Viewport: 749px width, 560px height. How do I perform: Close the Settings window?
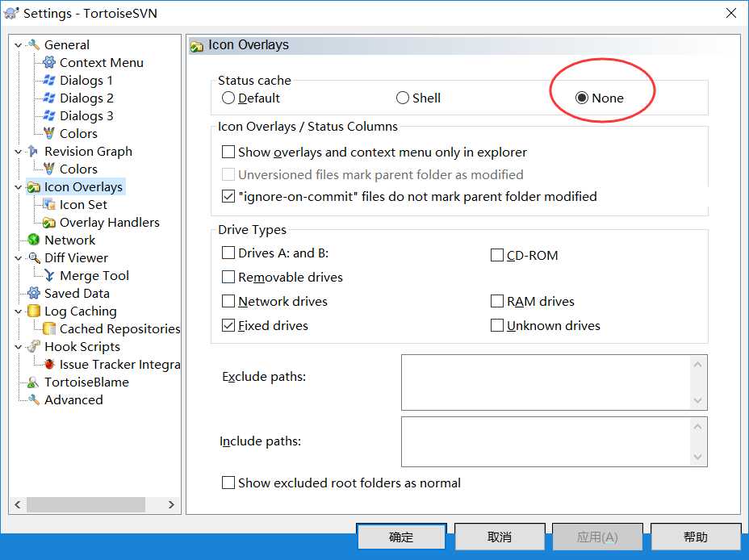tap(731, 13)
